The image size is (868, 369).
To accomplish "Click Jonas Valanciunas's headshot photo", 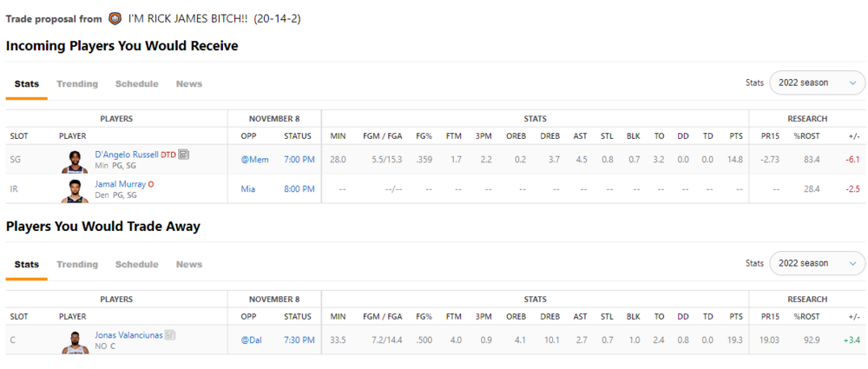I will (76, 340).
